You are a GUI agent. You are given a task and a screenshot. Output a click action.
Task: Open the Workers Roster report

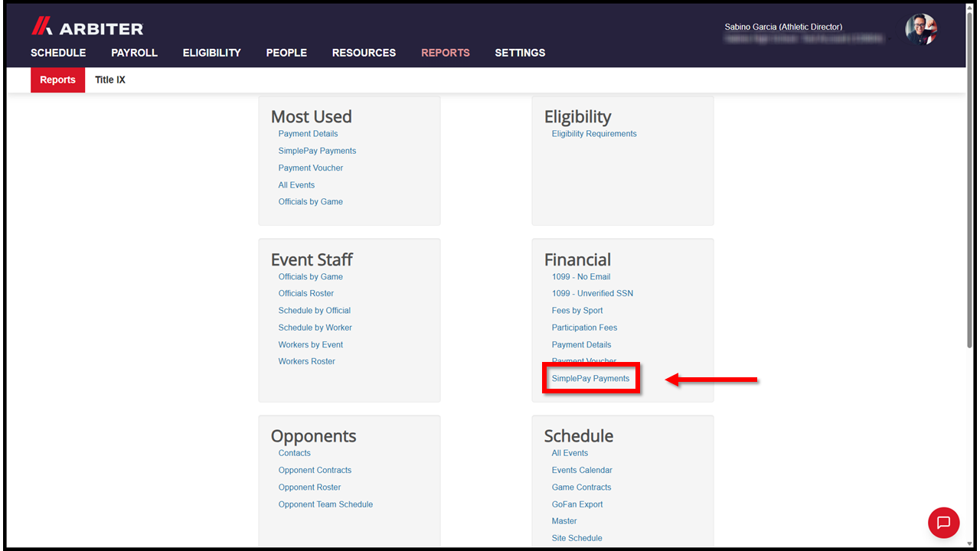307,361
